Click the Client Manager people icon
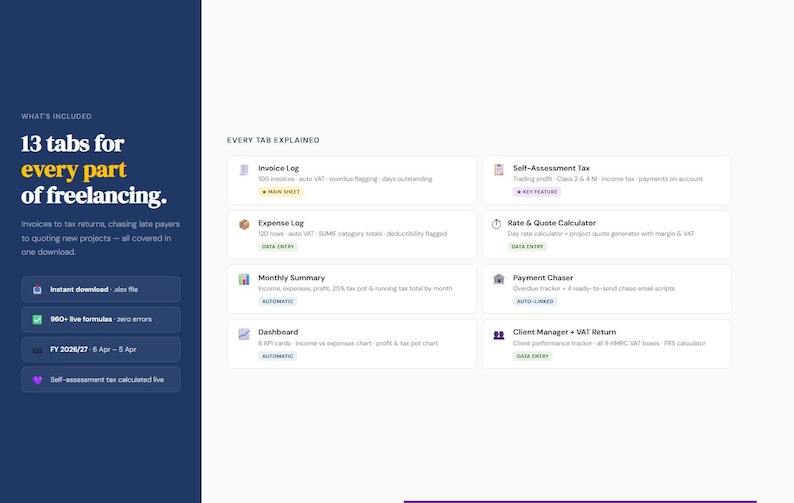This screenshot has width=794, height=503. [x=499, y=335]
